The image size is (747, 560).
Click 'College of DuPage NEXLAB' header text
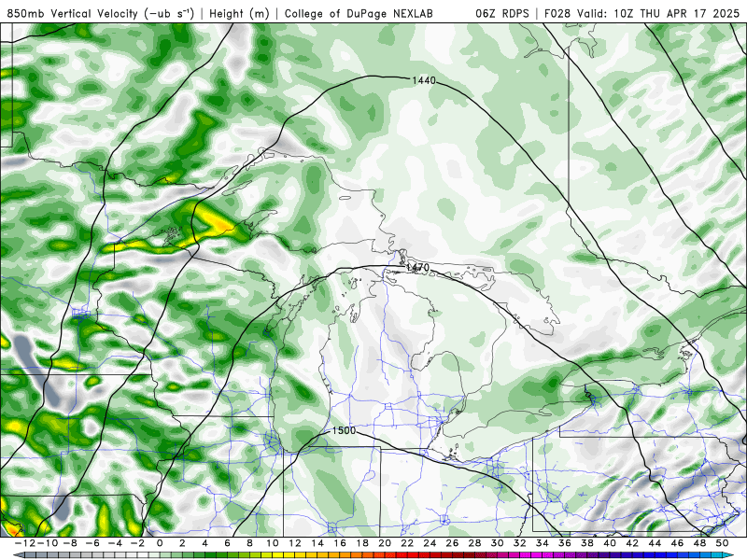point(359,13)
